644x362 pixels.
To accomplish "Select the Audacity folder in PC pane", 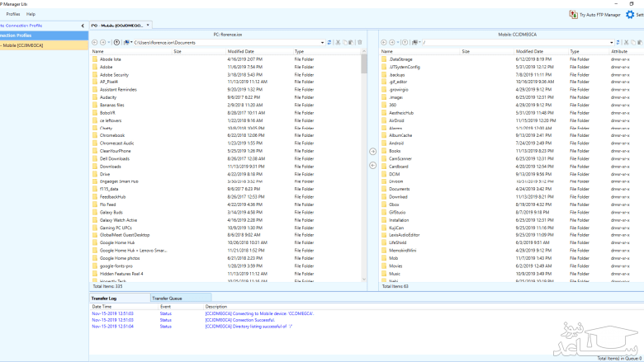I will (110, 97).
